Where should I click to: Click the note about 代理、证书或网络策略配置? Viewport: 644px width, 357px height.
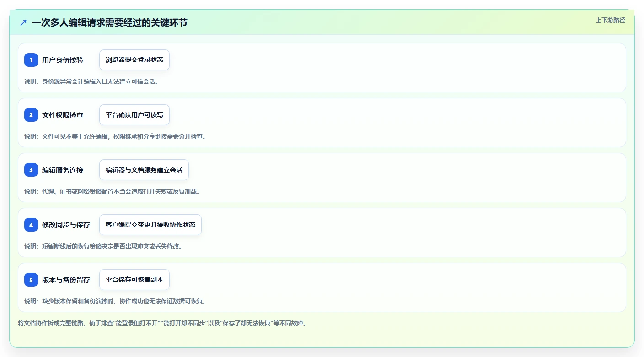(112, 191)
